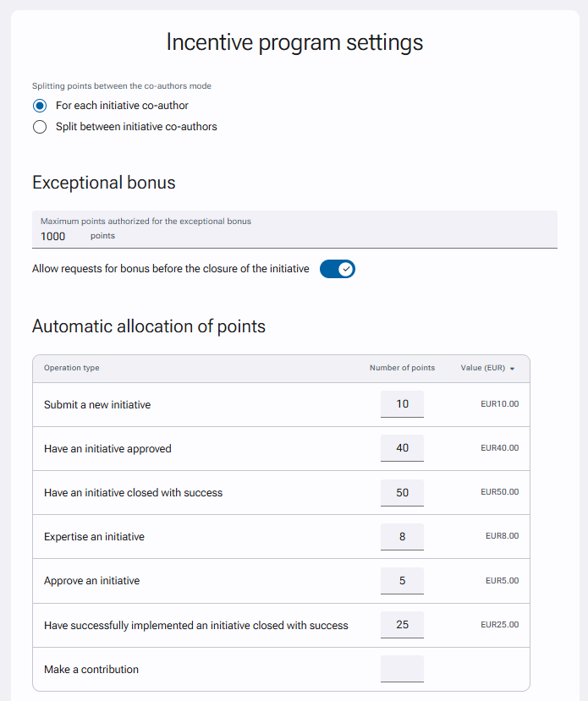
Task: Click the EUR25.00 value cell
Action: [499, 625]
